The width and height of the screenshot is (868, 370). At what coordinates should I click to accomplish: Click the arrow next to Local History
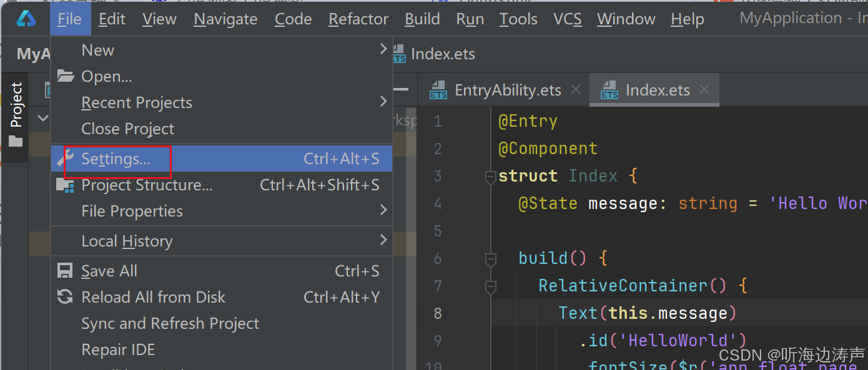(x=383, y=240)
